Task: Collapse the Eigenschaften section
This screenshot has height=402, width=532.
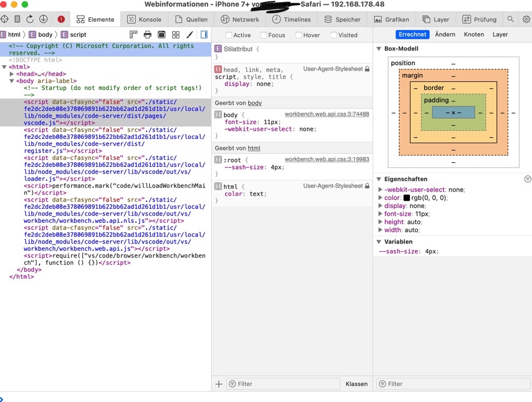Action: 379,179
